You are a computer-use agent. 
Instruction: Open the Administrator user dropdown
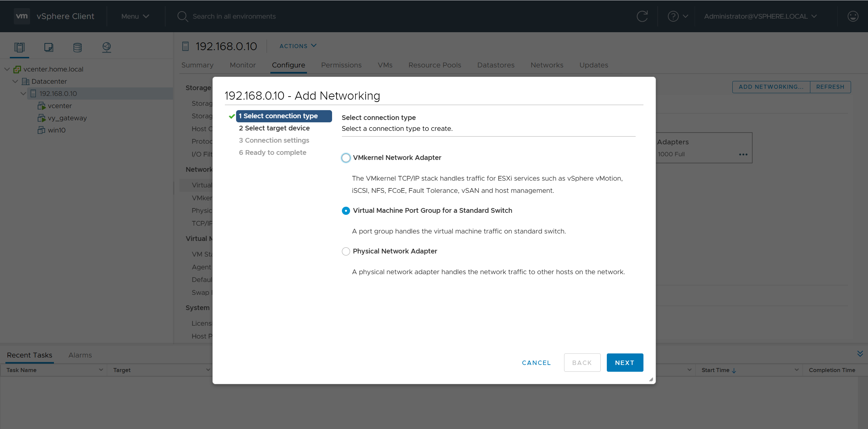click(x=760, y=16)
